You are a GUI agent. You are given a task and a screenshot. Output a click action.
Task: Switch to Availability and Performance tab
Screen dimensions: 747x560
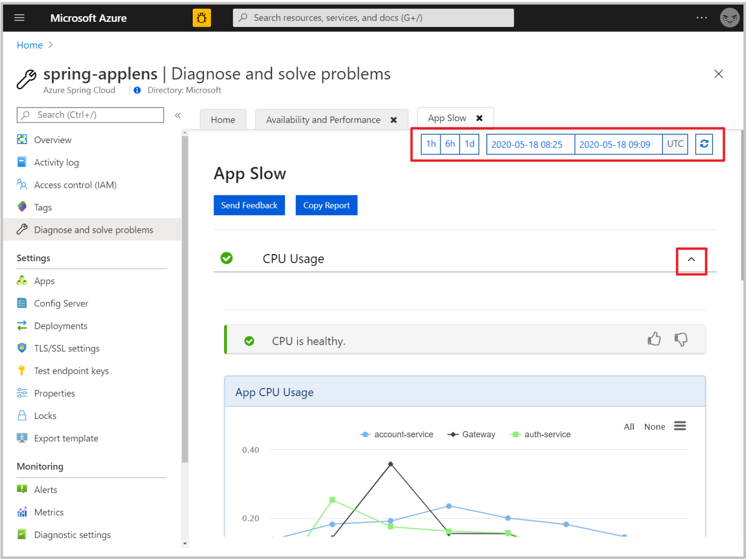323,120
